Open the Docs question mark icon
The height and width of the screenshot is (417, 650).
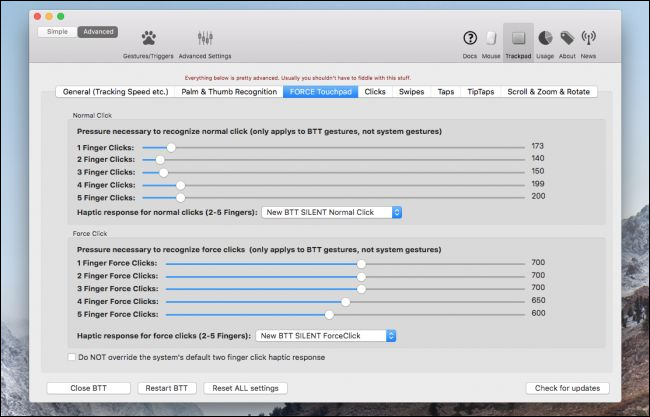pyautogui.click(x=470, y=38)
